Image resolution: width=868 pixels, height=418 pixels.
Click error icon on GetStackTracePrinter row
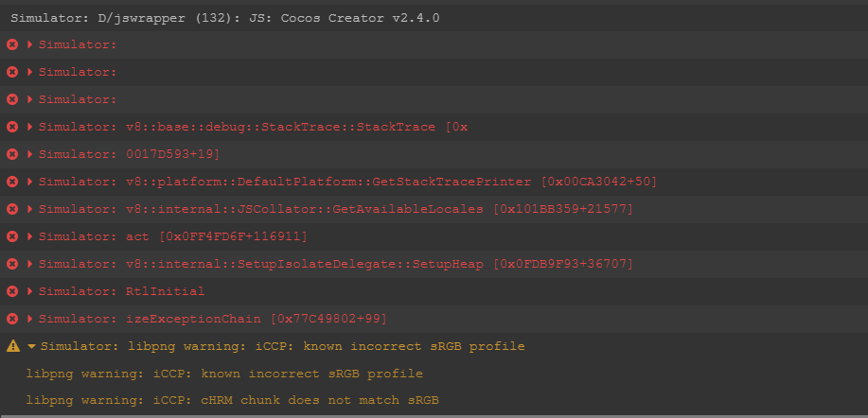[x=12, y=182]
